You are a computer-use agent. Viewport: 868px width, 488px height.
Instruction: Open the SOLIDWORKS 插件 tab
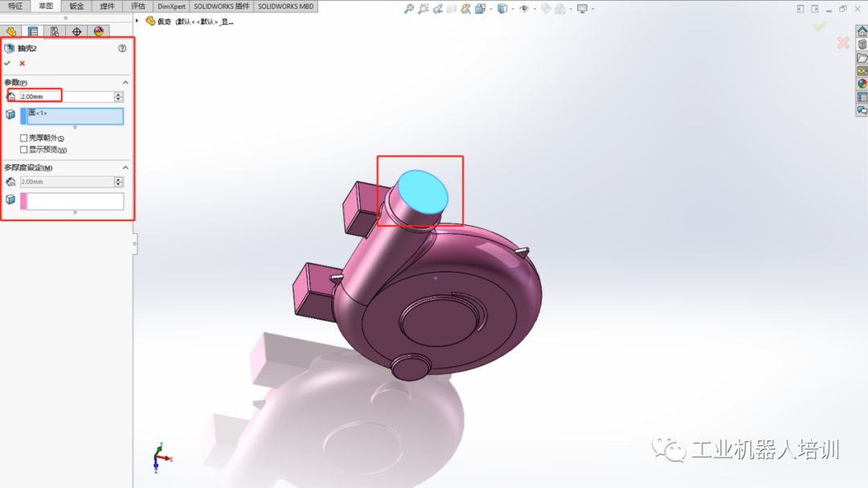222,6
